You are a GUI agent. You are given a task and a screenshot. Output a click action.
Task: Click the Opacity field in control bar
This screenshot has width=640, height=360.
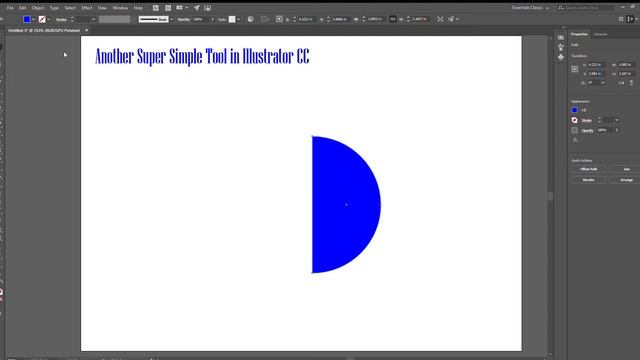[x=200, y=19]
